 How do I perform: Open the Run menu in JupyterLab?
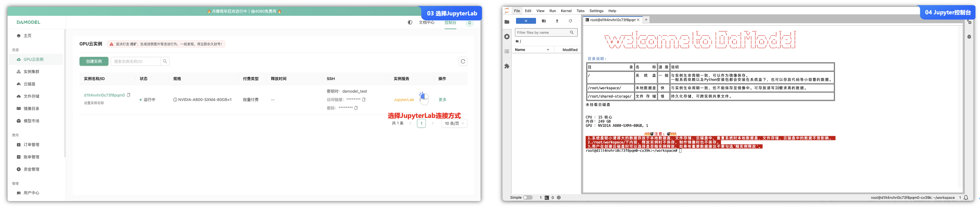[x=552, y=11]
